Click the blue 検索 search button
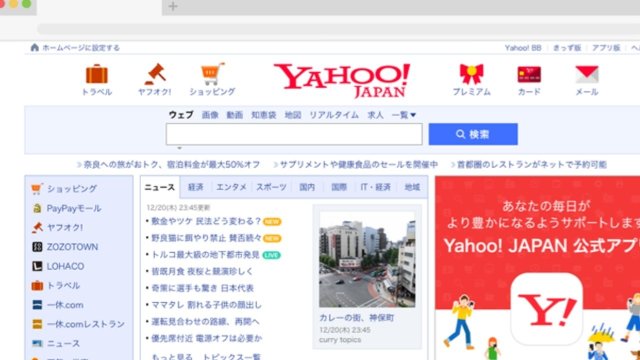This screenshot has width=640, height=360. (473, 134)
